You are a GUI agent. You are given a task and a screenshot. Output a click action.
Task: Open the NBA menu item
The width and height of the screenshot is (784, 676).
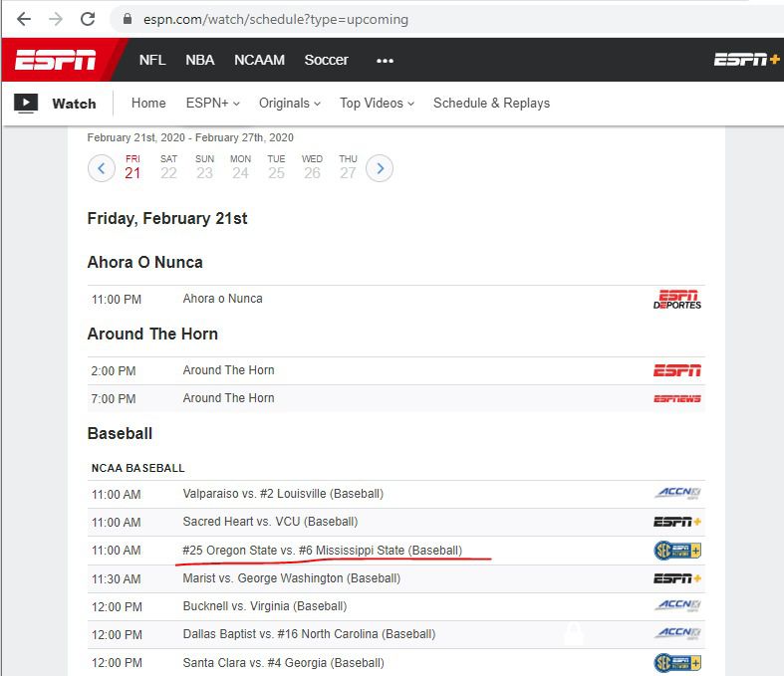[x=199, y=60]
